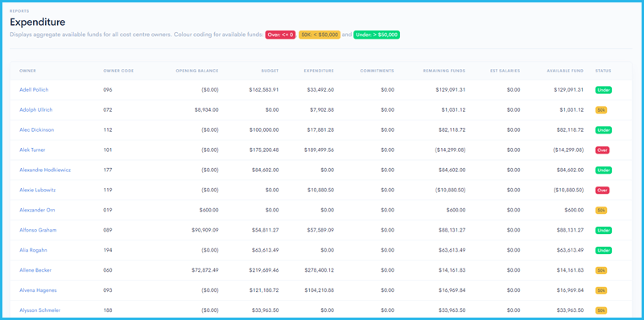Click the yellow 50K legend badge
This screenshot has height=320, width=644.
[320, 35]
